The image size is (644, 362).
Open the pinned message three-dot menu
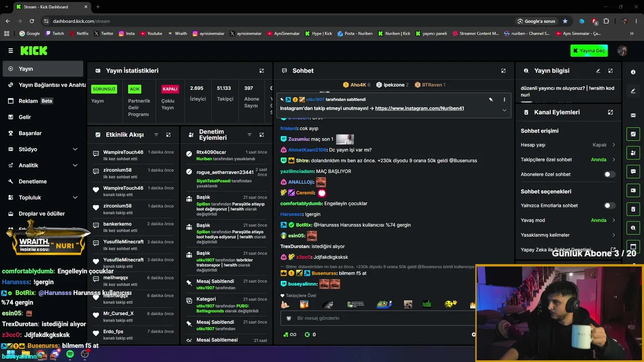504,100
